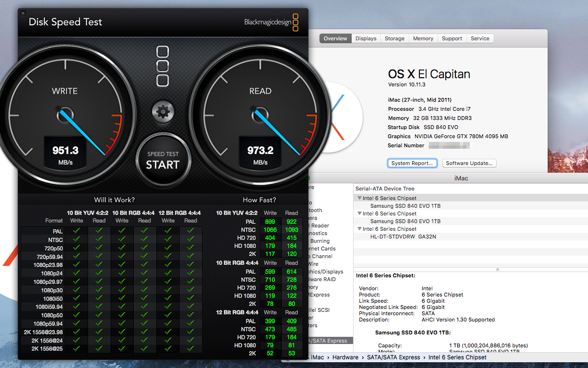
Task: Open the Memory tab
Action: [423, 38]
